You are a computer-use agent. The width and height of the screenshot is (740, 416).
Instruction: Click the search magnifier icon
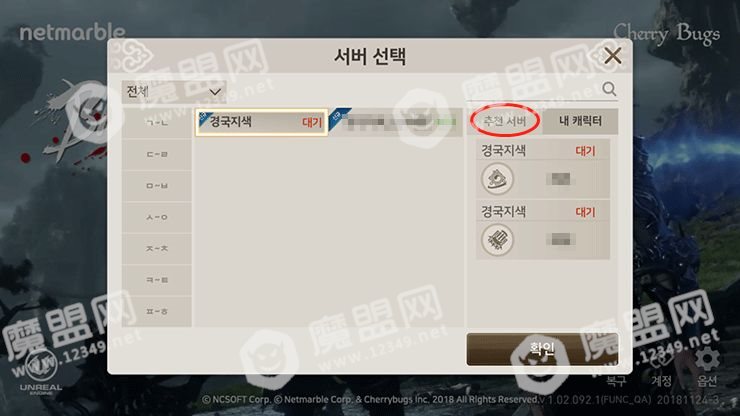coord(609,88)
